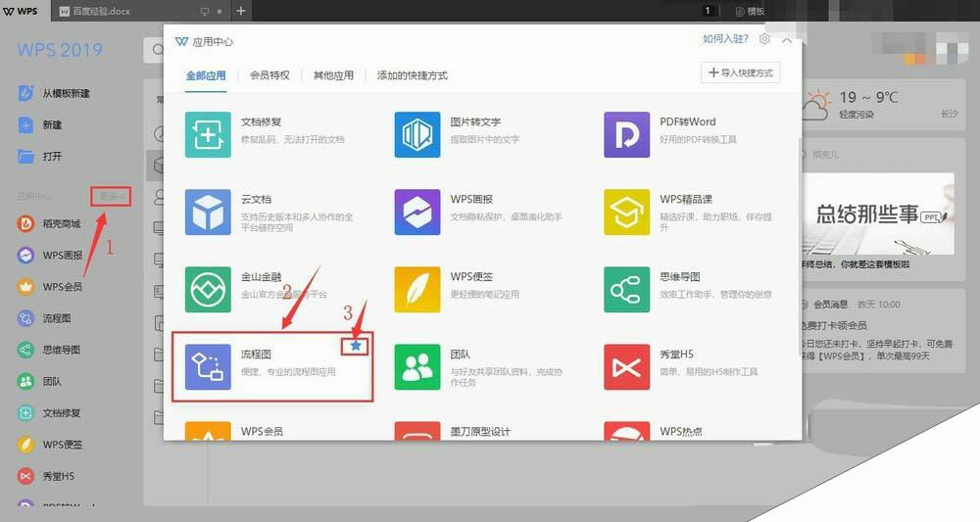Select the 文档修复 title text

coord(262,121)
